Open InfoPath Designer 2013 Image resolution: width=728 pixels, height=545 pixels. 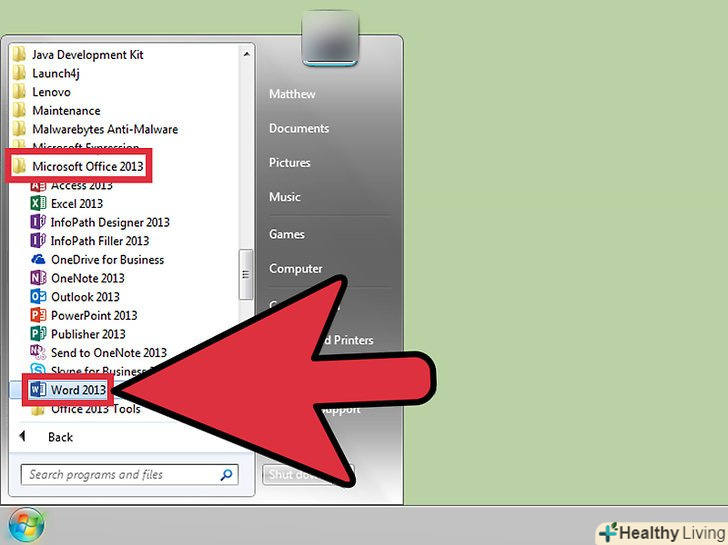(x=100, y=222)
